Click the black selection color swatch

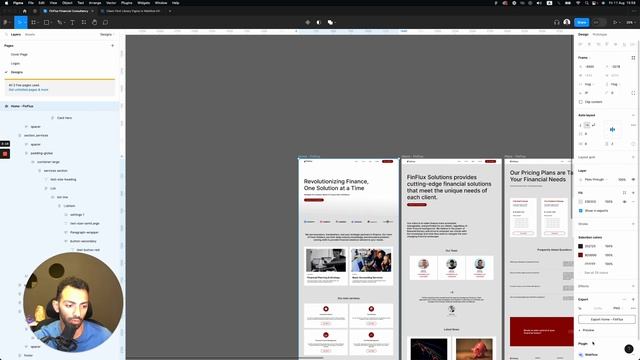tap(580, 246)
